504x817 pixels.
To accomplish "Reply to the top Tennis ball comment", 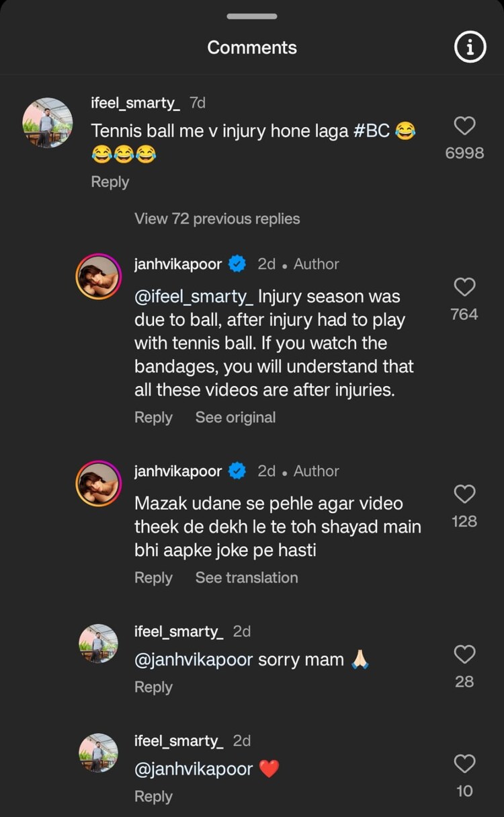I will (x=110, y=182).
